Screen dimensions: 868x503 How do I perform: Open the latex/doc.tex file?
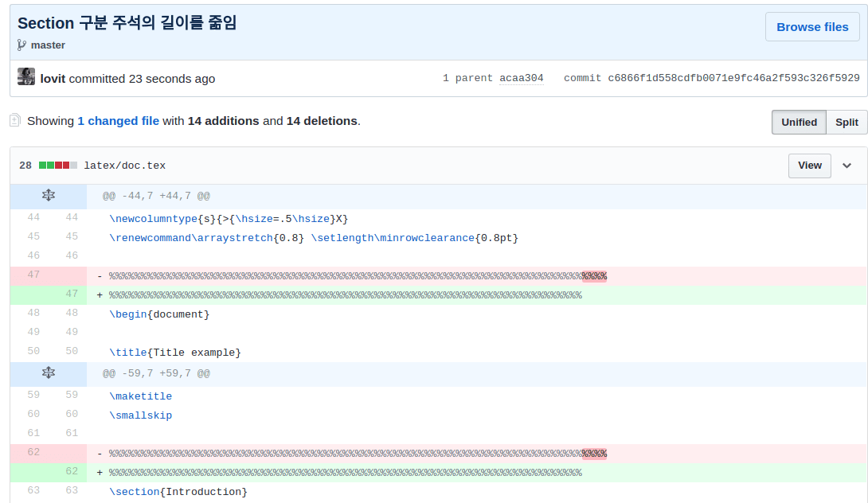coord(124,166)
